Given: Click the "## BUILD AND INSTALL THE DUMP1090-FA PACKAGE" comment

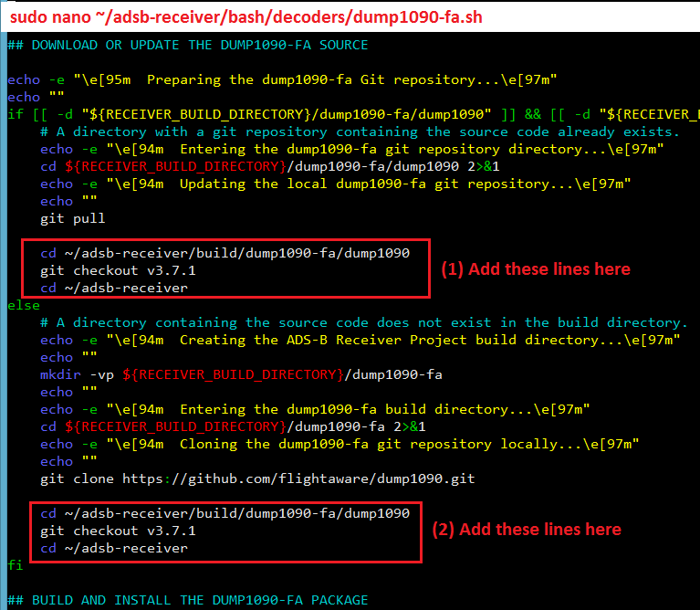Looking at the screenshot, I should (188, 600).
